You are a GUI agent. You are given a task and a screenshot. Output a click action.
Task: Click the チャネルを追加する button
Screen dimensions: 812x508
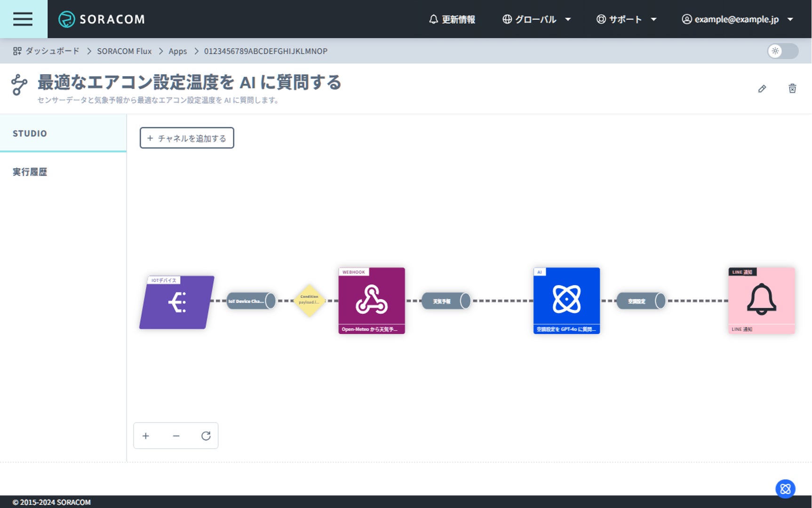coord(187,138)
